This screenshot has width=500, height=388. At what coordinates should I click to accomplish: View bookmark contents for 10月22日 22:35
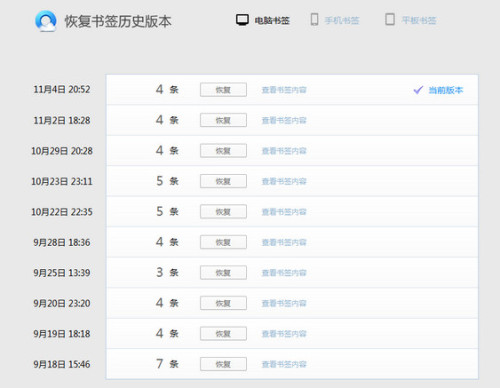(x=284, y=212)
